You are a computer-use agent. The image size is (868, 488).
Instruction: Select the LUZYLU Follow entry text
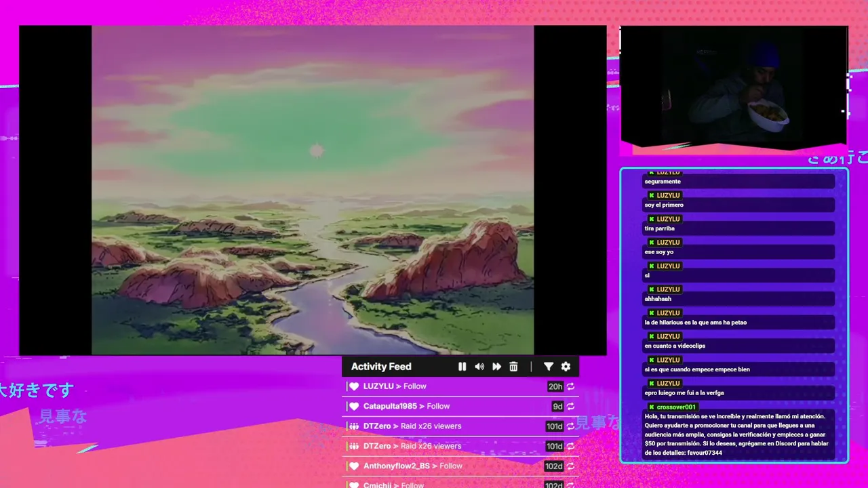point(395,386)
